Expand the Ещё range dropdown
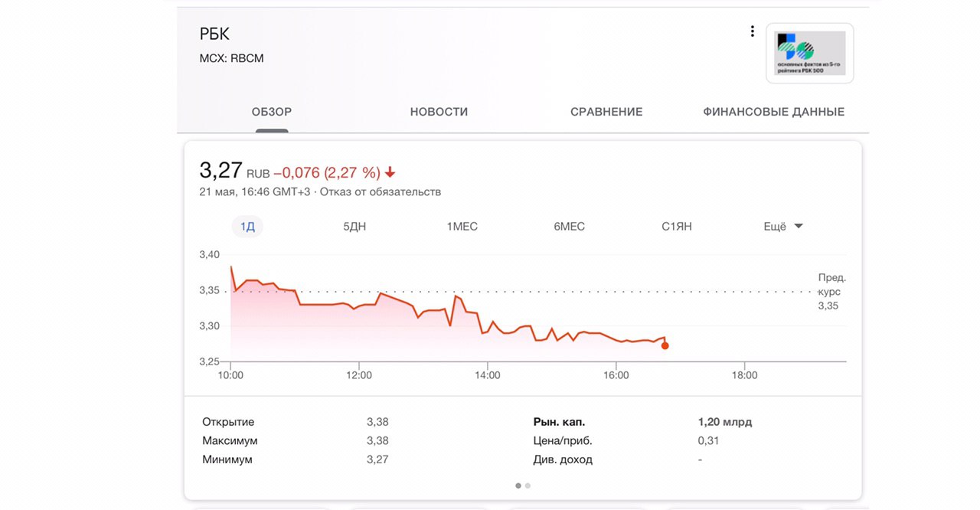Viewport: 980px width, 510px height. (x=775, y=227)
